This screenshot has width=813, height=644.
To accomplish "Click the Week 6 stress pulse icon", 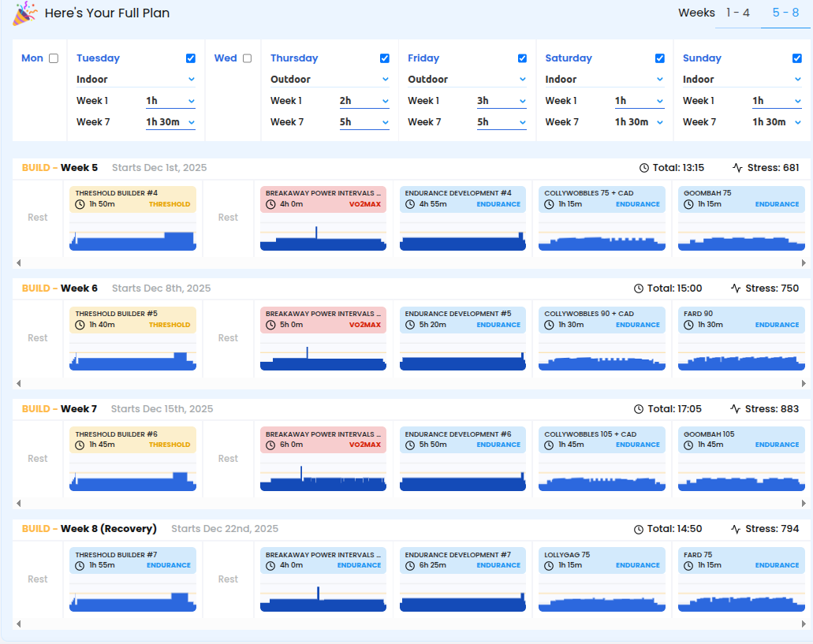I will pyautogui.click(x=737, y=288).
